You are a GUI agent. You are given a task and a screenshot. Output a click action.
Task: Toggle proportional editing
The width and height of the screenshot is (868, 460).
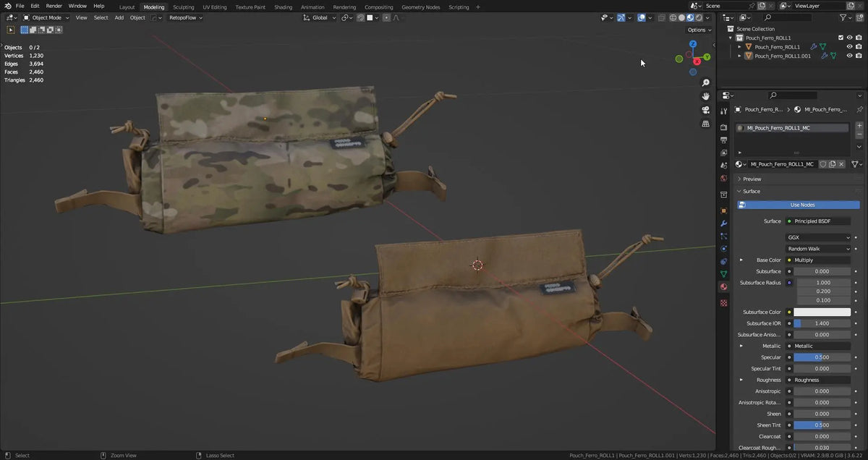(386, 17)
